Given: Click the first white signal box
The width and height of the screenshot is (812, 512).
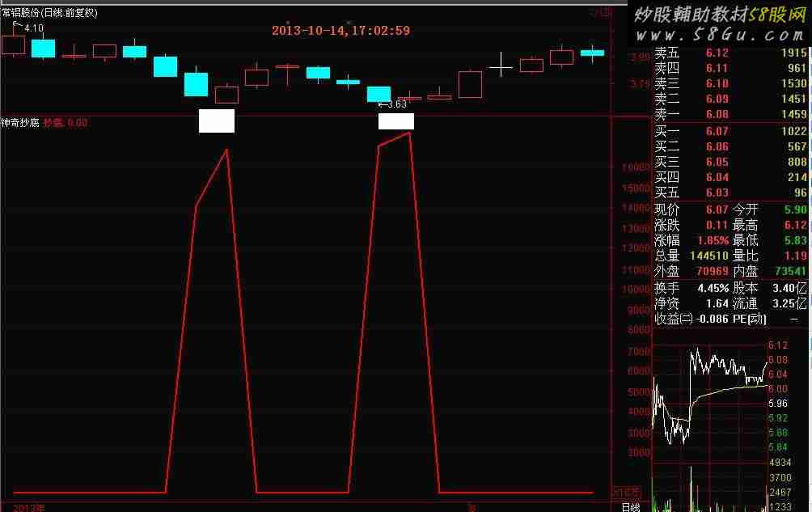Looking at the screenshot, I should [x=217, y=121].
